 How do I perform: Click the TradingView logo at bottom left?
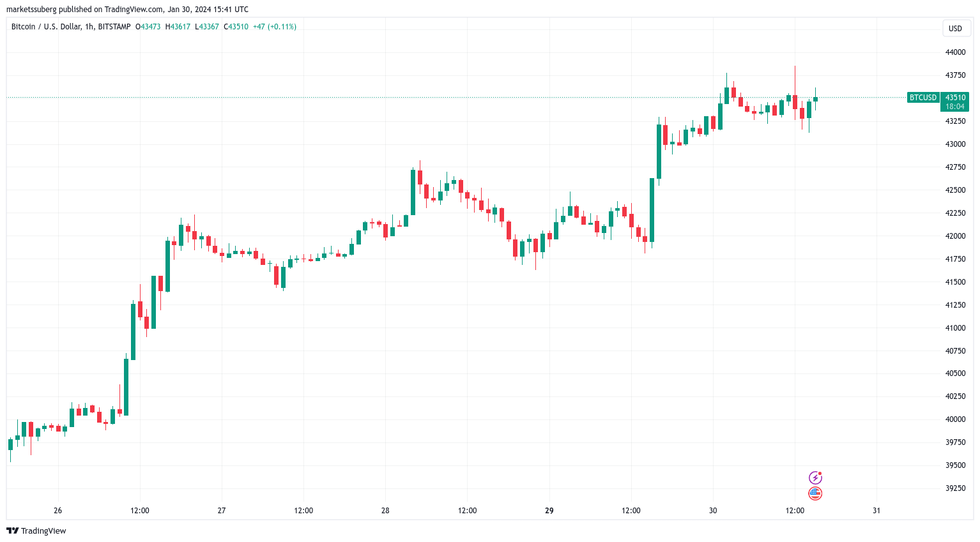pyautogui.click(x=36, y=531)
